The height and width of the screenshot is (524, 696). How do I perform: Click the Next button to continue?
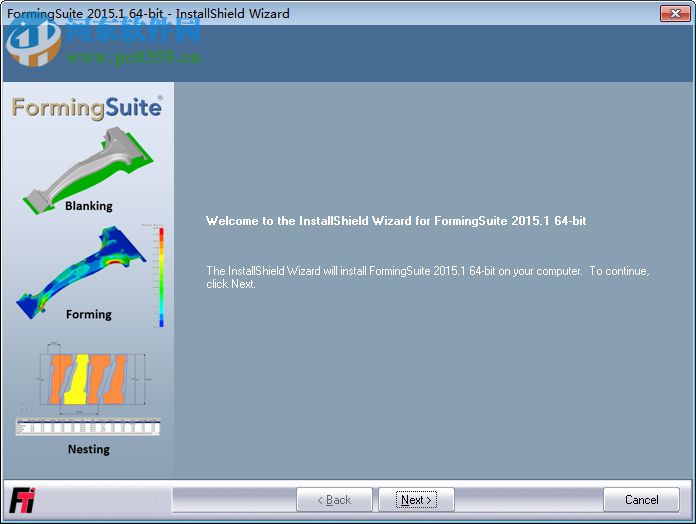tap(416, 500)
